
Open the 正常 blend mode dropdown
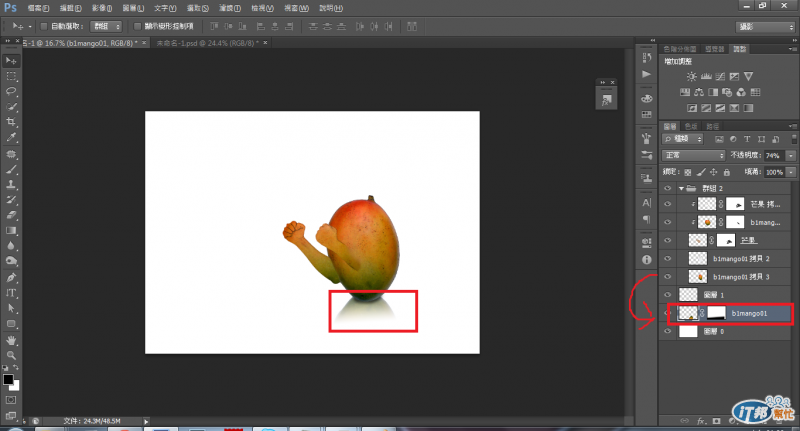click(693, 155)
